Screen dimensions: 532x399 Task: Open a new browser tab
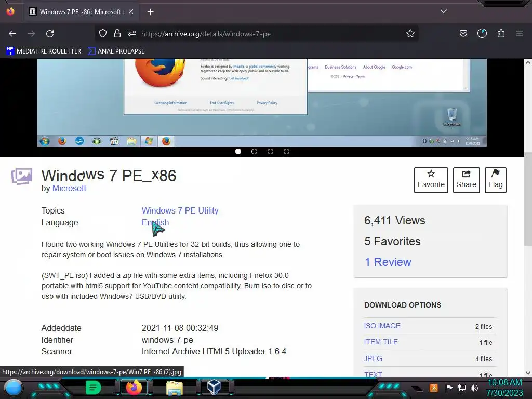click(150, 12)
